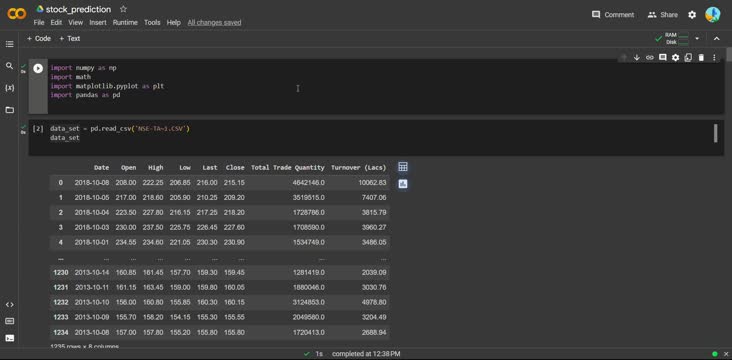Run the imports code cell
The width and height of the screenshot is (732, 360).
click(38, 69)
